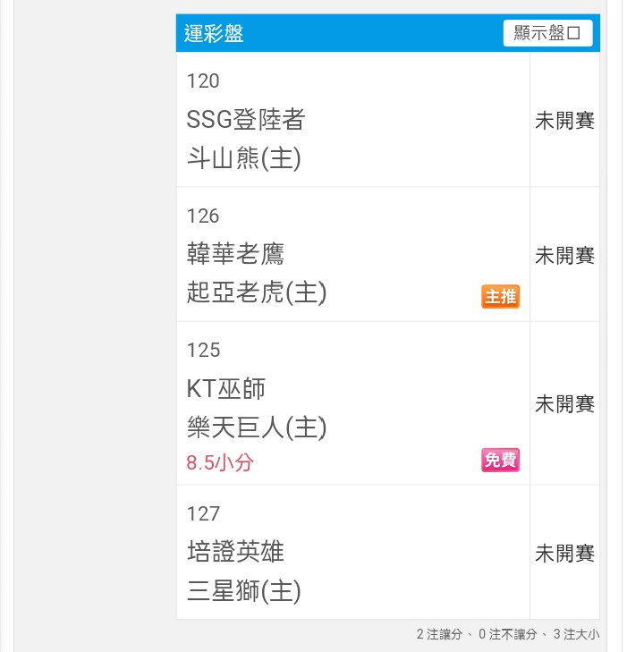Click the pink 免費 badge

(x=500, y=460)
